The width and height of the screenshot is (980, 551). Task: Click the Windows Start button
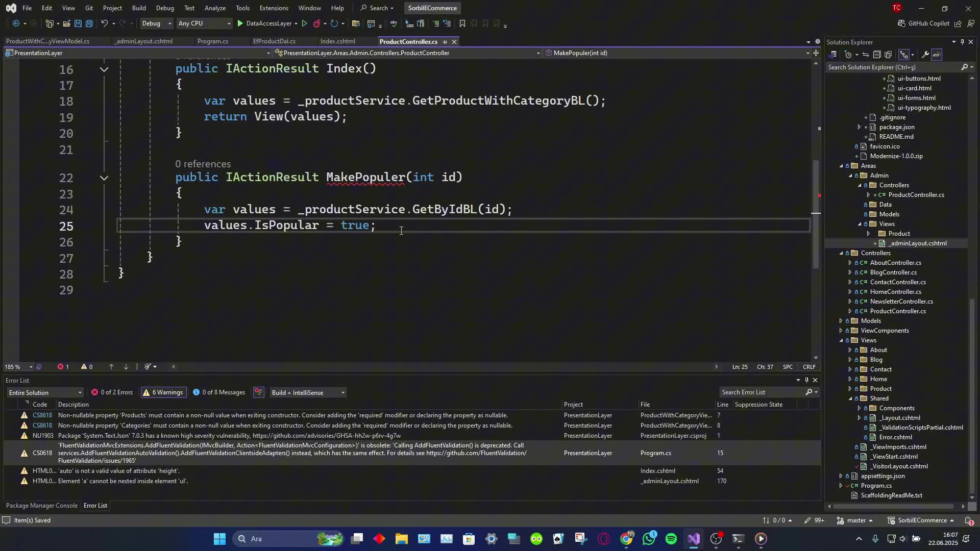[219, 539]
